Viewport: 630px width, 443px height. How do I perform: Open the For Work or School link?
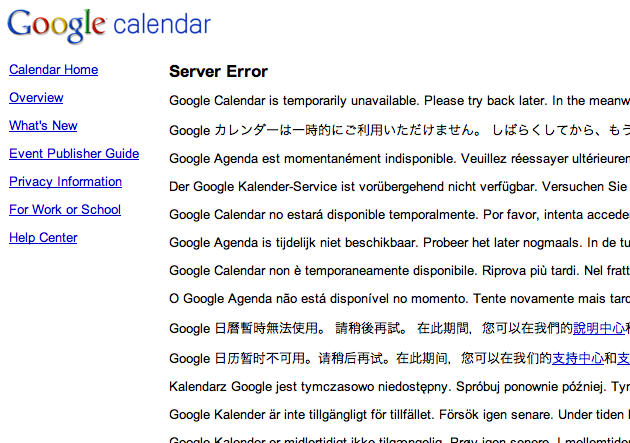point(65,210)
